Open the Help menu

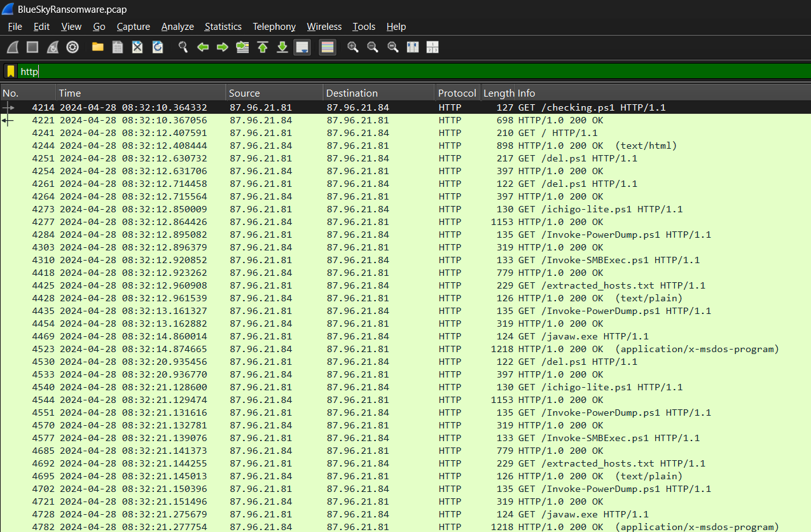[x=396, y=27]
